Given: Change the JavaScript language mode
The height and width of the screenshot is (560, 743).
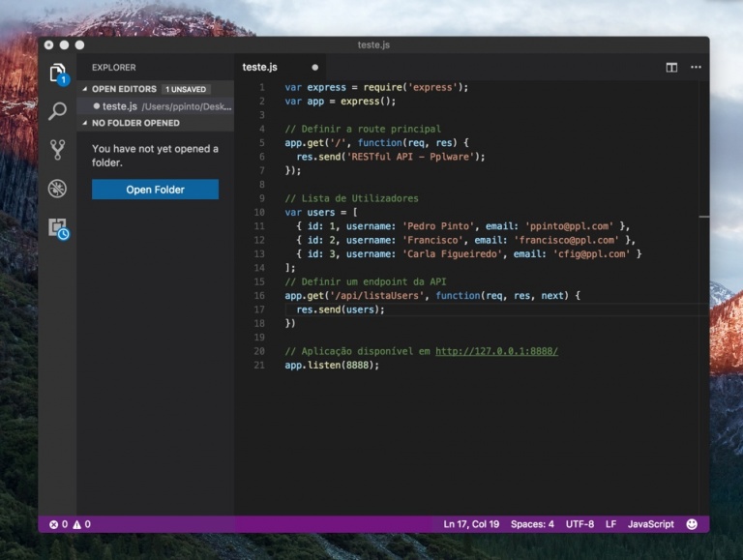Looking at the screenshot, I should (x=650, y=524).
